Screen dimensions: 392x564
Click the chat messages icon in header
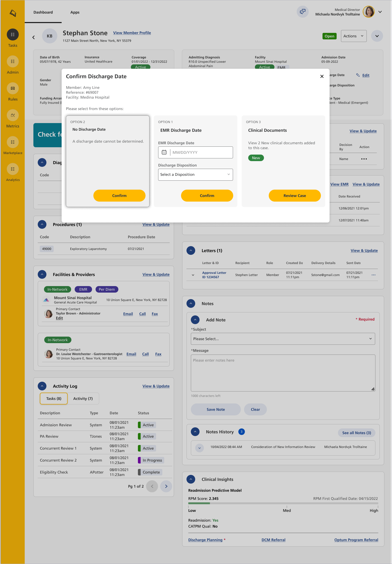click(x=302, y=12)
